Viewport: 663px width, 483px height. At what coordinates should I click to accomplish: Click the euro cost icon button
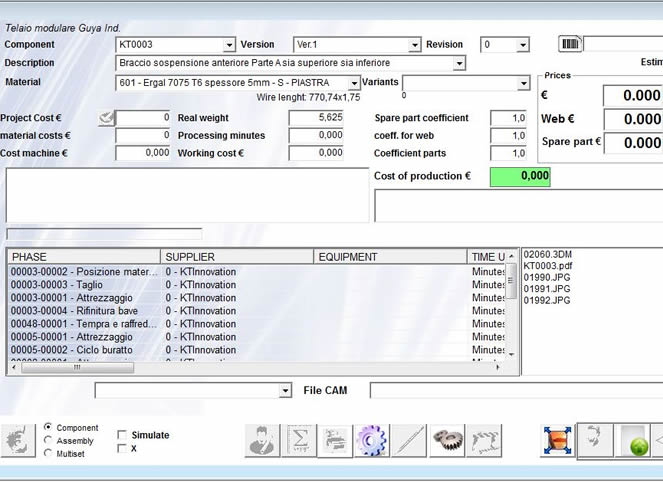tap(18, 441)
